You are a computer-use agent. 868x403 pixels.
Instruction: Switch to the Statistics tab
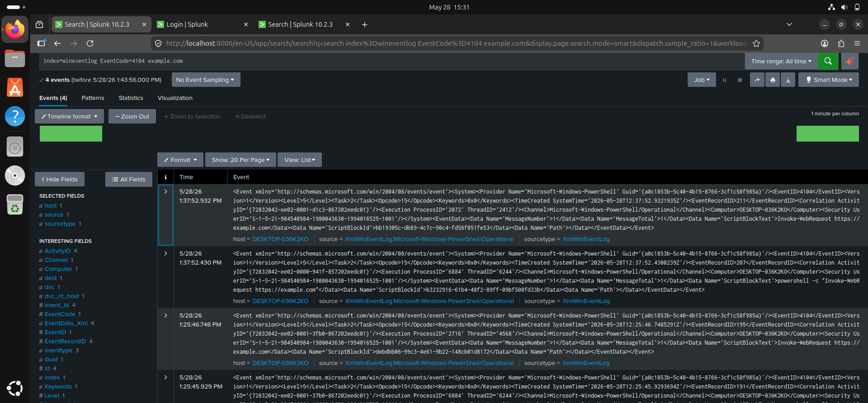coord(131,98)
